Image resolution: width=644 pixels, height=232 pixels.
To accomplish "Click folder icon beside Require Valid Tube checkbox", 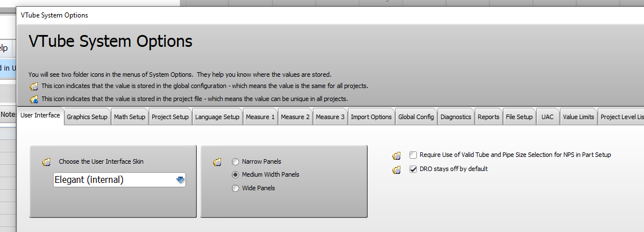I will coord(396,155).
